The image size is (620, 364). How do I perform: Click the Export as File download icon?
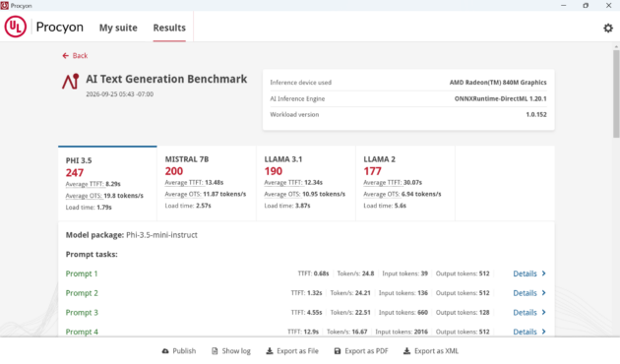pos(270,351)
